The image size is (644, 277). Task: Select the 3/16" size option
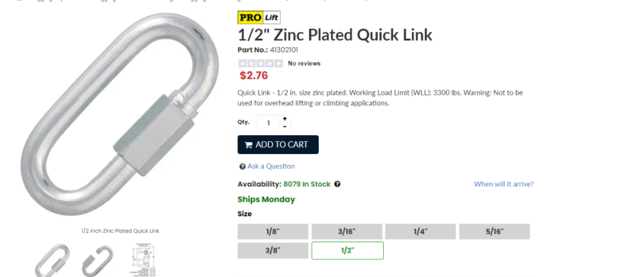coord(347,231)
